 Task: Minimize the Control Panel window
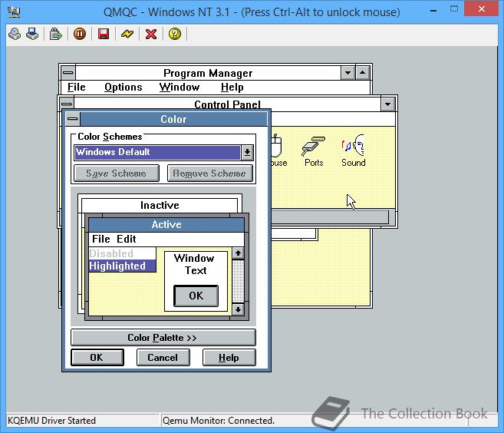coord(387,104)
